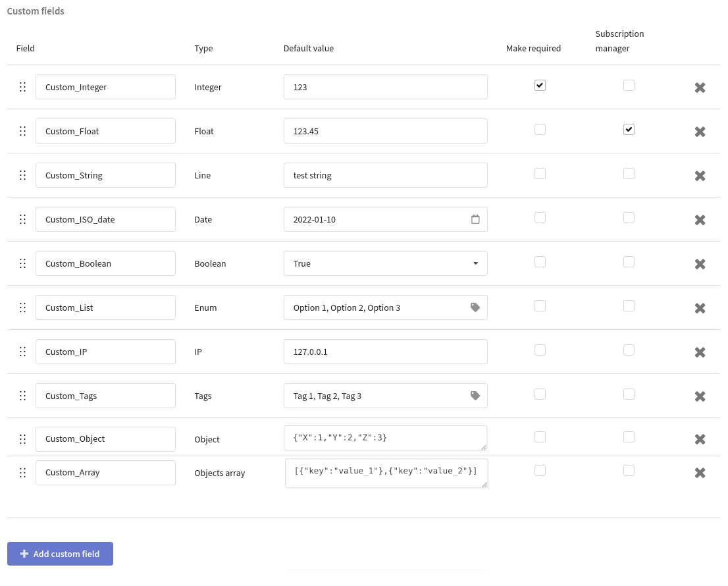Uncheck Subscription manager for Custom_Float
The image size is (728, 586).
(629, 130)
